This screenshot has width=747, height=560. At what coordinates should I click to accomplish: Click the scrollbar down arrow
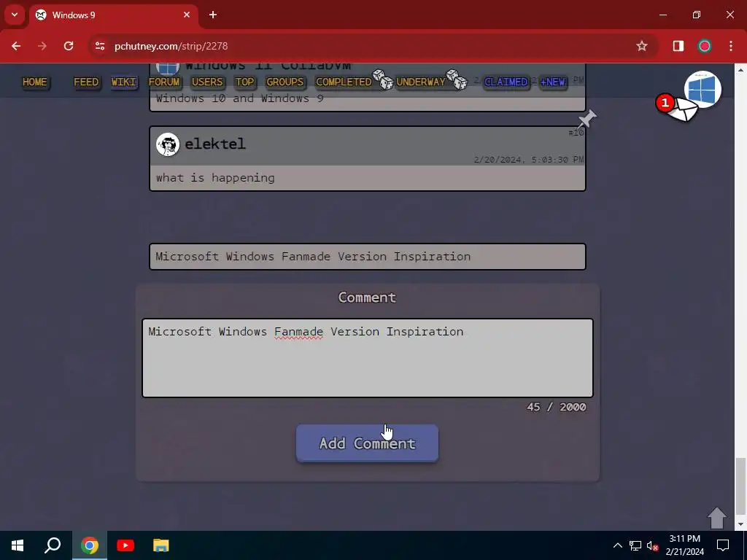[x=740, y=525]
